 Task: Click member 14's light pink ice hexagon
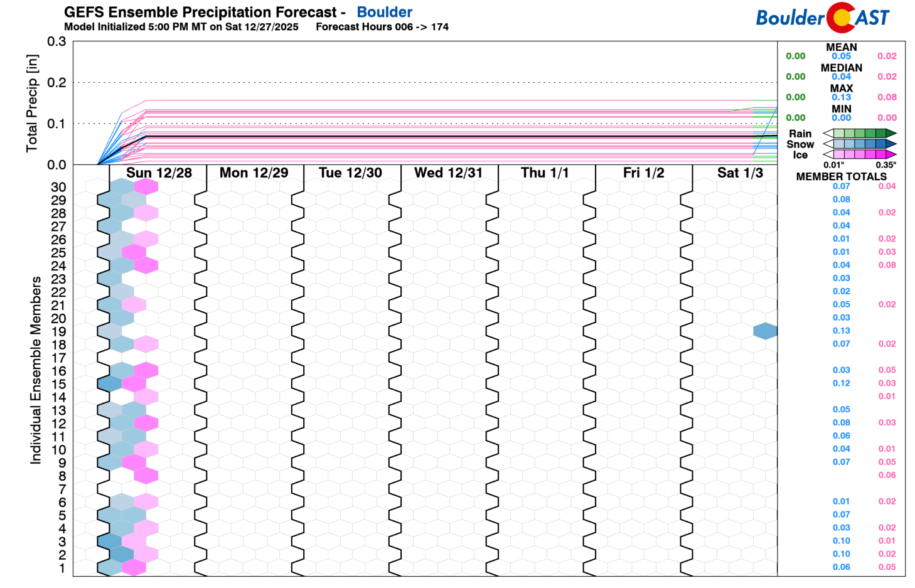146,397
